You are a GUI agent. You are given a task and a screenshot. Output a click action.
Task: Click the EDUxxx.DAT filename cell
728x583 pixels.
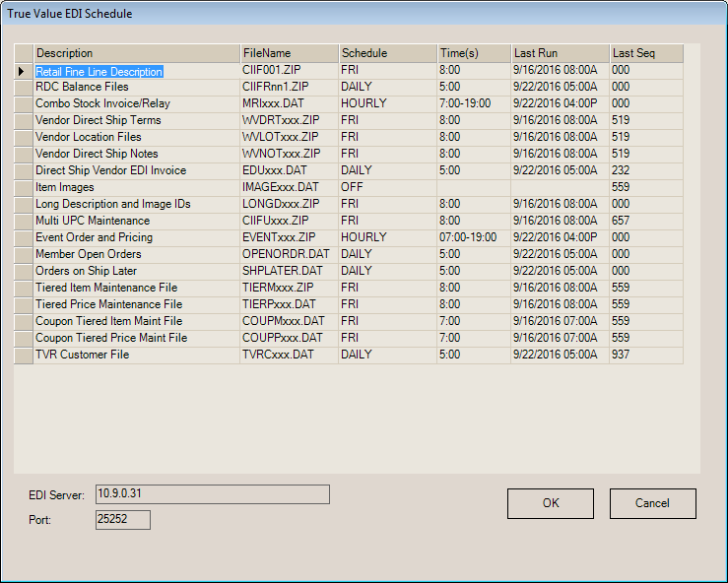click(x=290, y=170)
